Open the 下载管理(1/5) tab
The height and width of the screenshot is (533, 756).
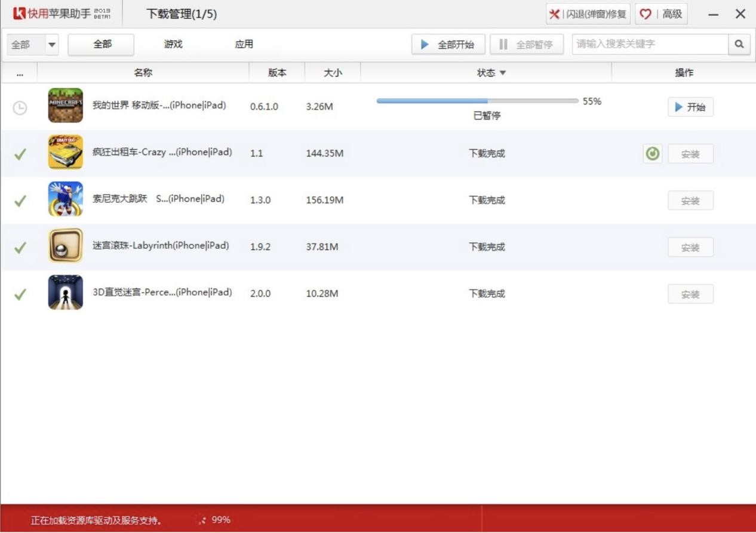tap(182, 14)
